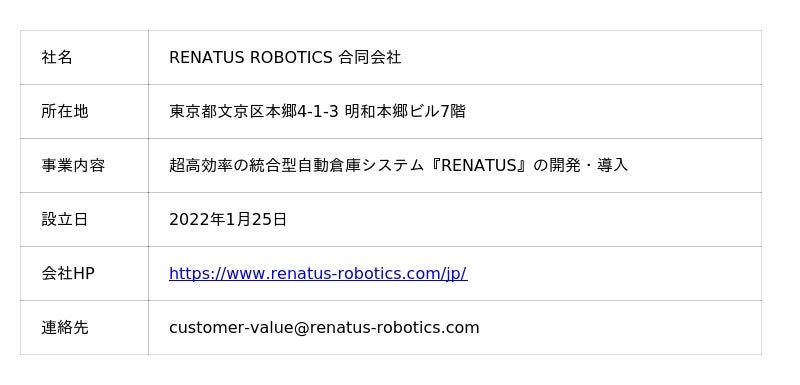Click the customer-value@renatus-robotics.com email text
Screen dimensions: 800x385
coord(324,327)
